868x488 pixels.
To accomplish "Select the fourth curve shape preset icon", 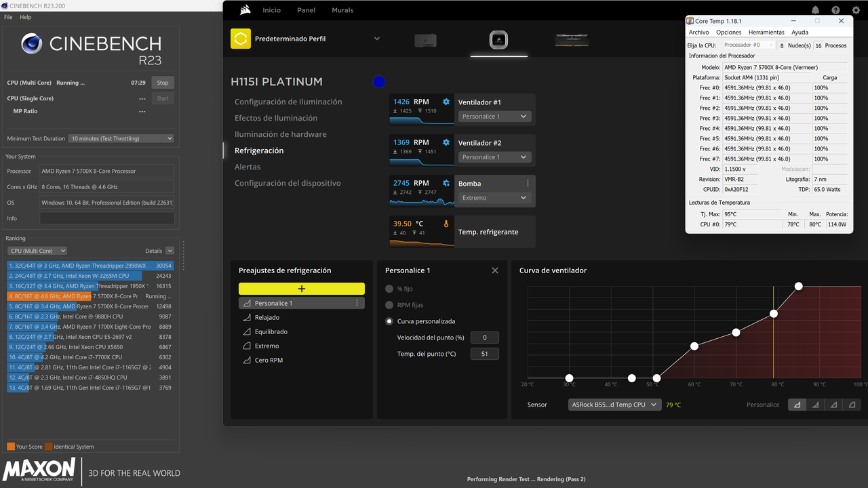I will point(852,405).
